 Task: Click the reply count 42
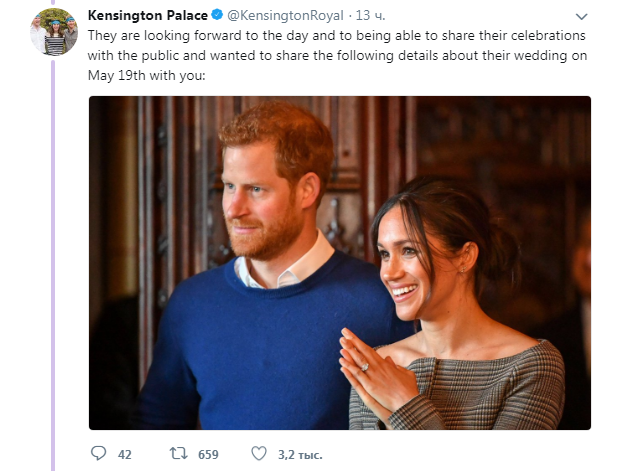[125, 454]
